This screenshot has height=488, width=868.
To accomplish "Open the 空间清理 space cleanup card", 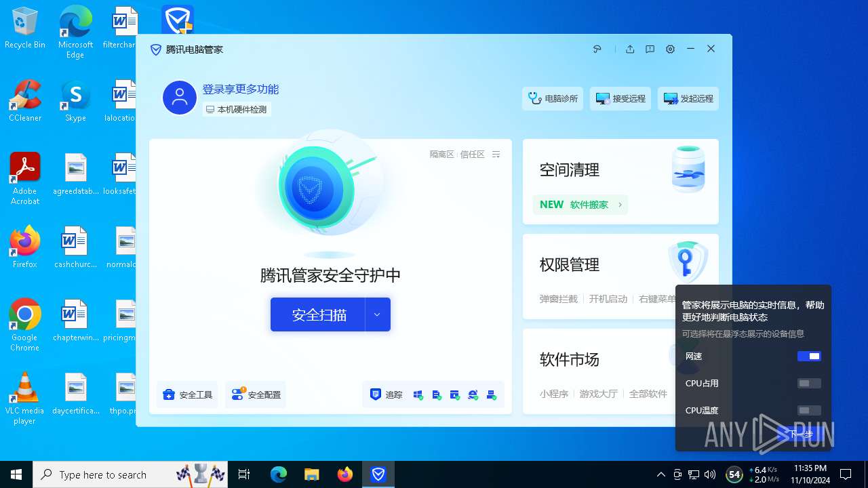I will coord(620,182).
